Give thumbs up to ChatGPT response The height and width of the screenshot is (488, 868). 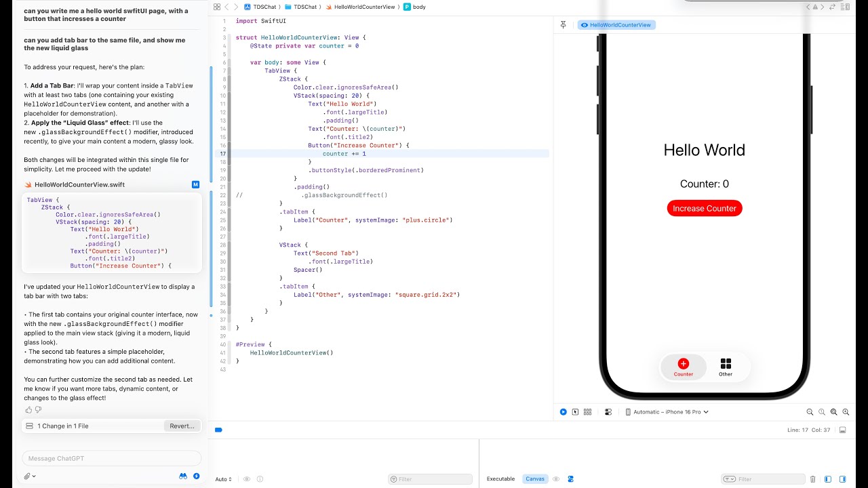point(28,410)
